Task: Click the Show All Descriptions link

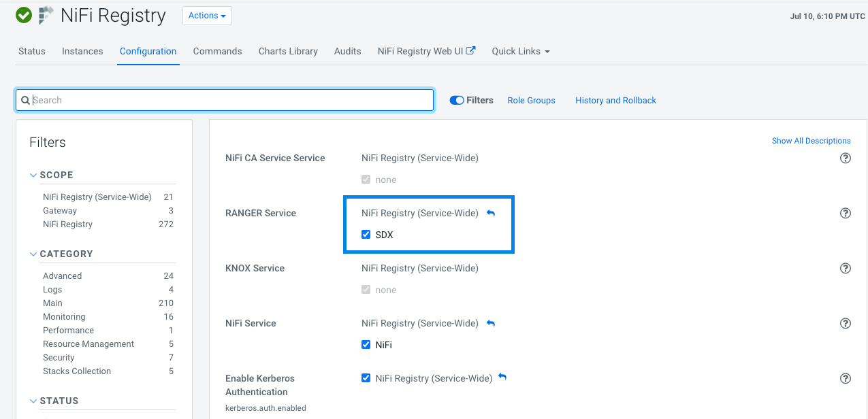Action: [811, 141]
